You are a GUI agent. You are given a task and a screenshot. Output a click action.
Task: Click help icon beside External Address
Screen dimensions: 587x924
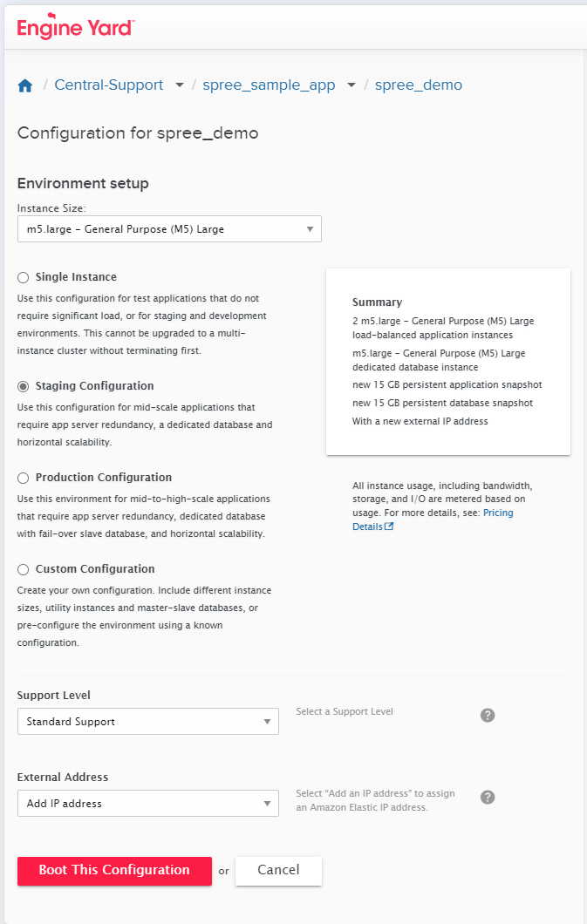tap(488, 797)
